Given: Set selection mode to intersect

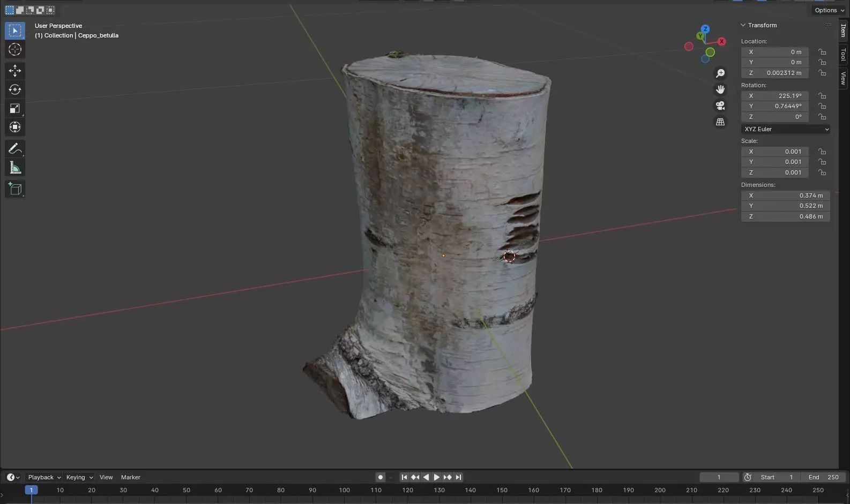Looking at the screenshot, I should (50, 10).
